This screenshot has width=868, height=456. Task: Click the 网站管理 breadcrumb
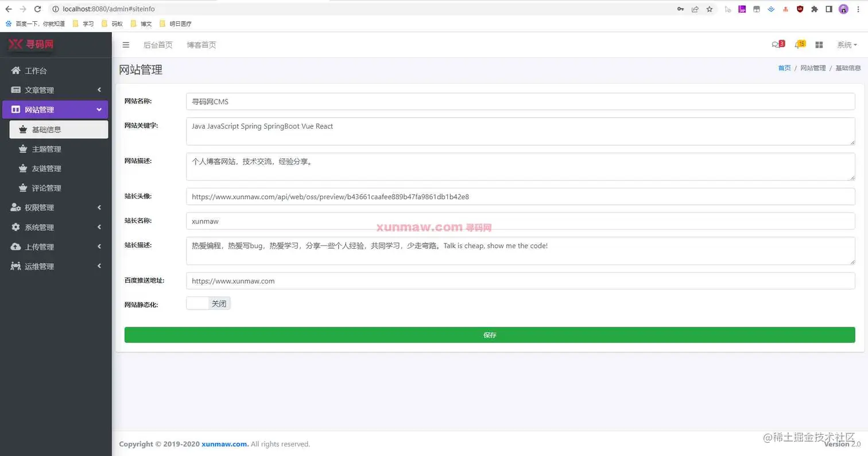coord(813,68)
